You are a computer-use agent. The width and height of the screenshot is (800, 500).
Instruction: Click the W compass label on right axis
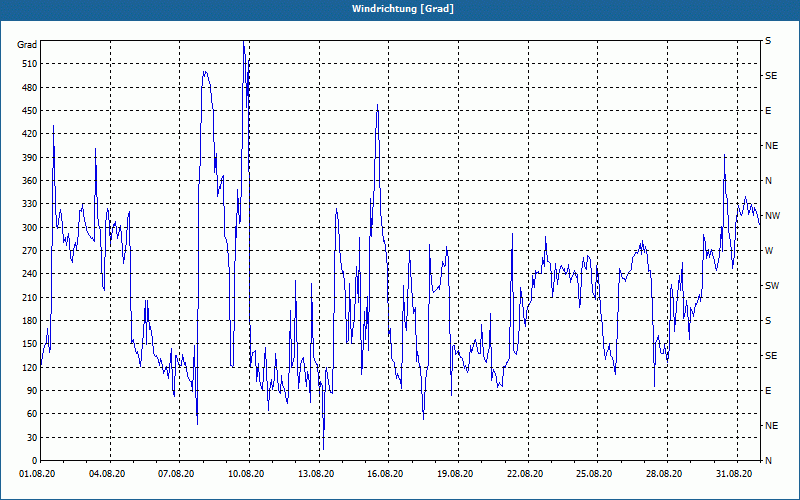pos(769,251)
